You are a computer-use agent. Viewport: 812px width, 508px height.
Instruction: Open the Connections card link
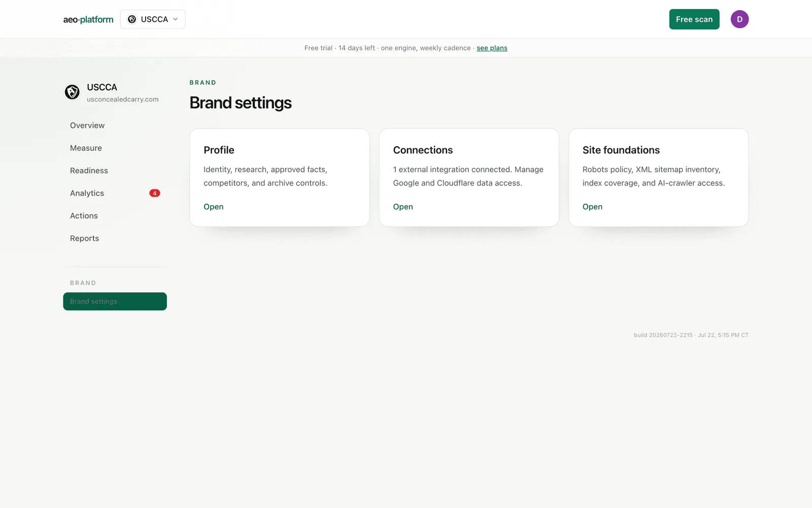403,207
